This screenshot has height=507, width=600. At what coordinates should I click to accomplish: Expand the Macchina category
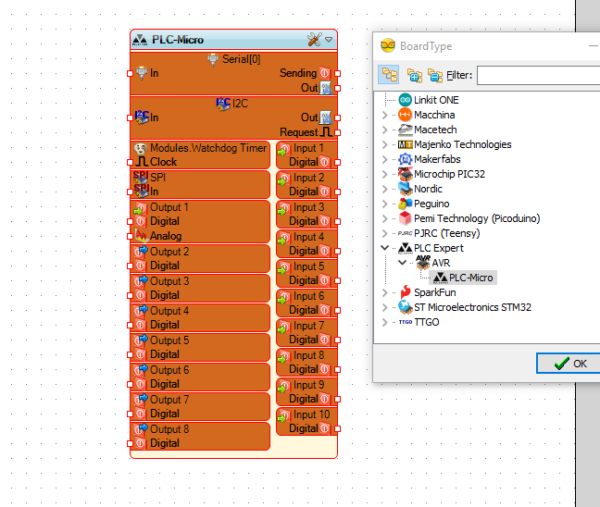click(385, 115)
